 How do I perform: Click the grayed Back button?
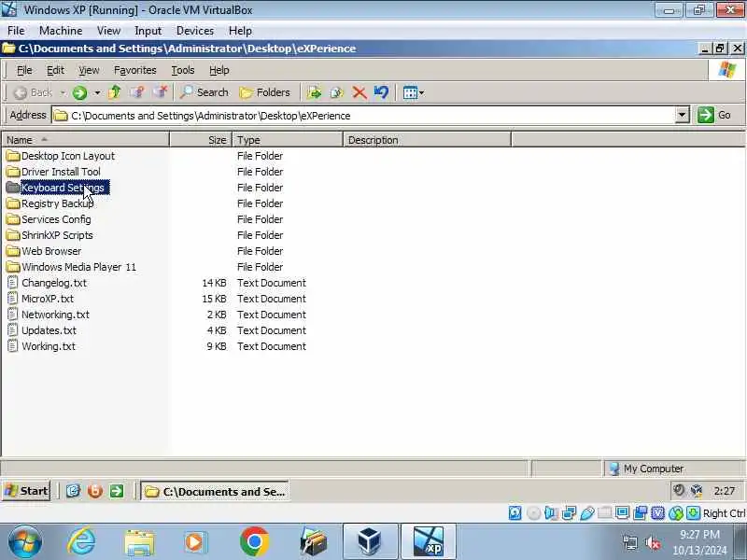pyautogui.click(x=33, y=92)
